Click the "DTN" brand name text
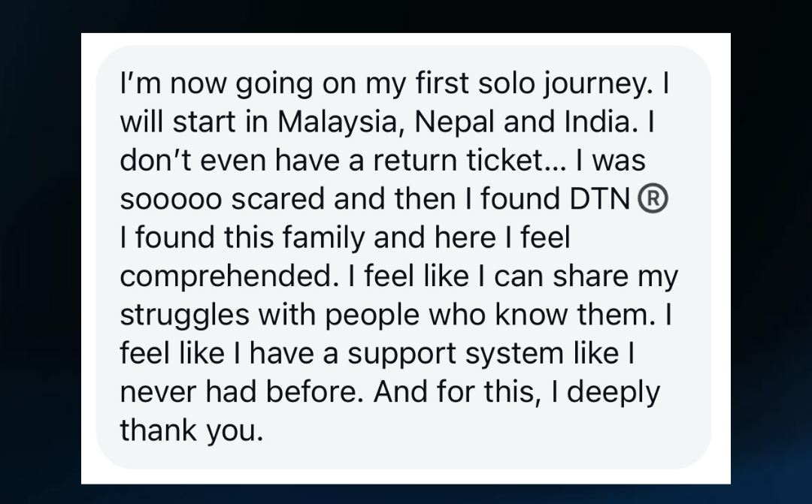 [x=597, y=199]
